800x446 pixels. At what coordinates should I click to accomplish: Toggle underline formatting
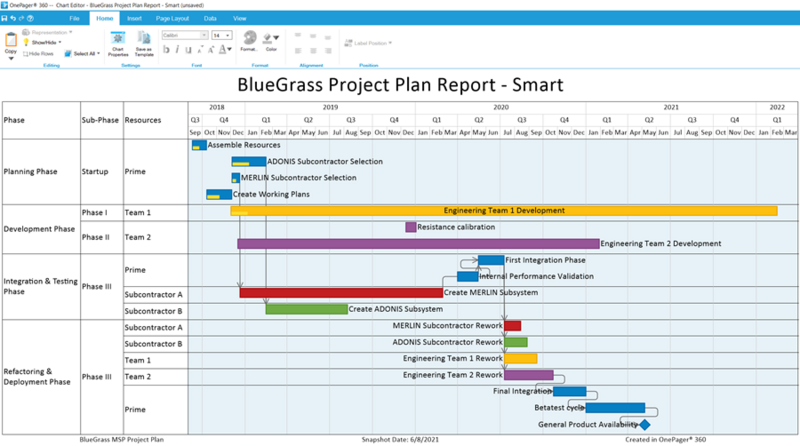pyautogui.click(x=188, y=49)
